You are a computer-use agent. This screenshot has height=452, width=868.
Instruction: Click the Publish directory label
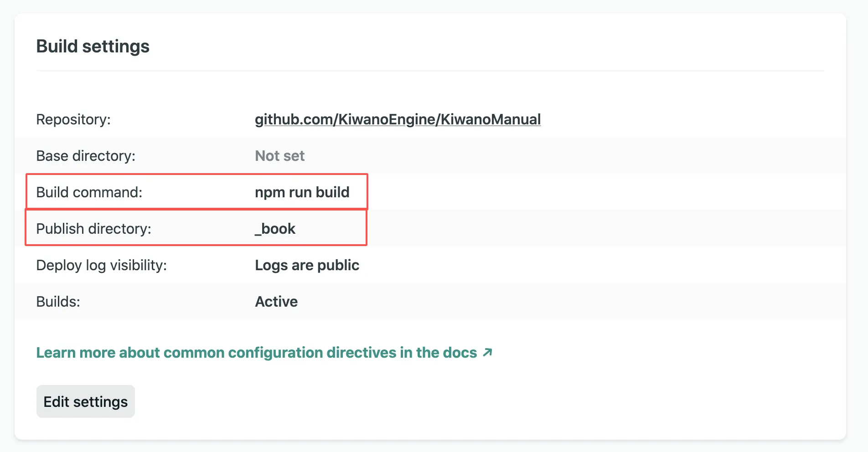point(93,229)
